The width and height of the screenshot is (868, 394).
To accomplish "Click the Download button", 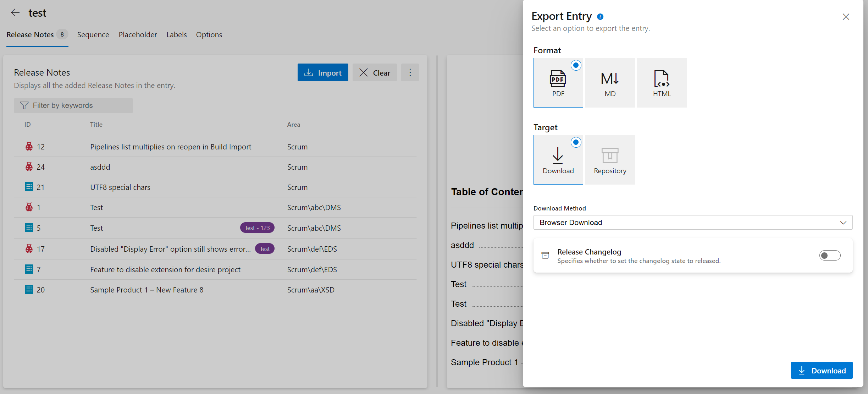I will point(822,370).
